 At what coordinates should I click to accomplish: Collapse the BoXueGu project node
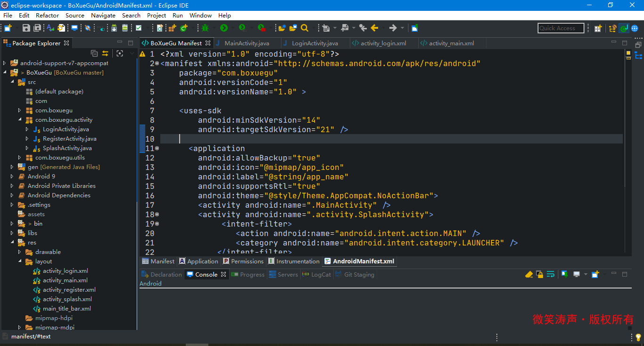[x=5, y=73]
